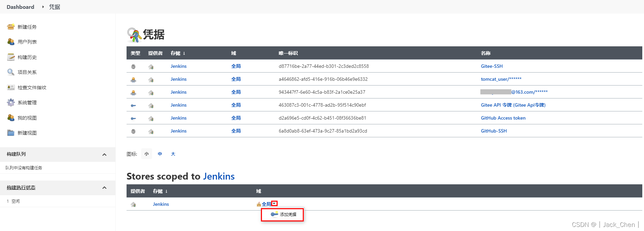Open the 新建任务 sidebar icon

pos(11,27)
